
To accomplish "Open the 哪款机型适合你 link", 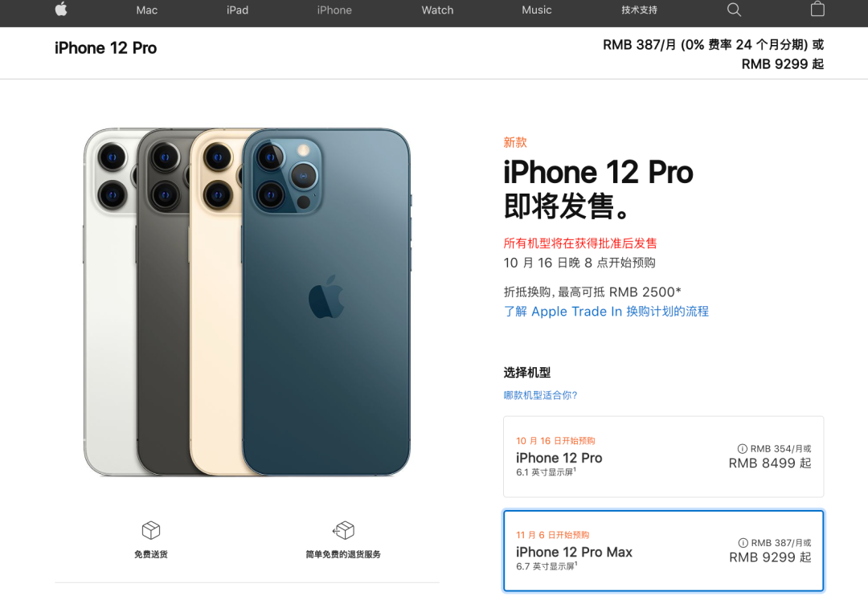I will pyautogui.click(x=540, y=395).
